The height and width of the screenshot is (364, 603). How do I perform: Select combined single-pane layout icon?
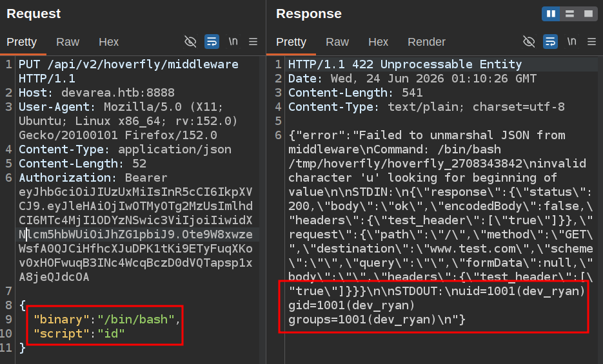pyautogui.click(x=588, y=14)
